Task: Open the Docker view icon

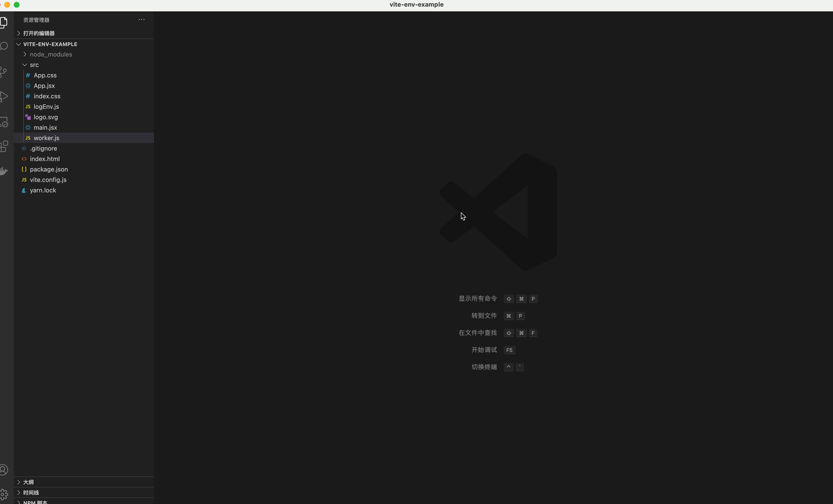Action: pyautogui.click(x=3, y=171)
